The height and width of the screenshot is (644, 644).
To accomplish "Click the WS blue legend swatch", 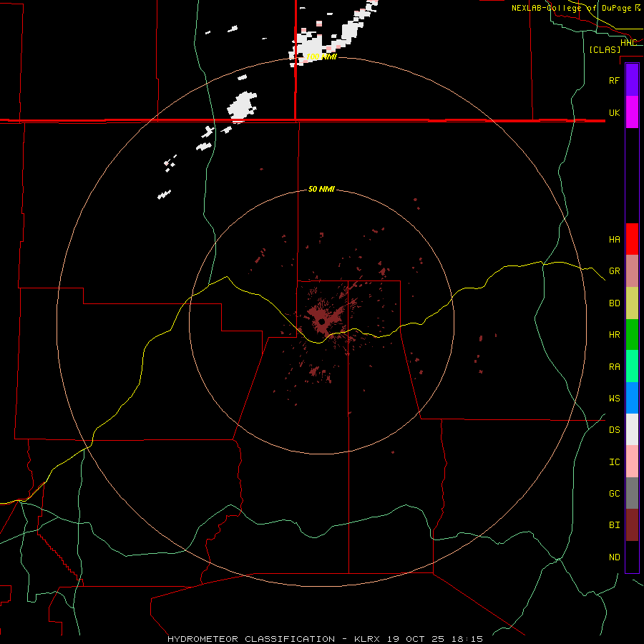I will [632, 398].
